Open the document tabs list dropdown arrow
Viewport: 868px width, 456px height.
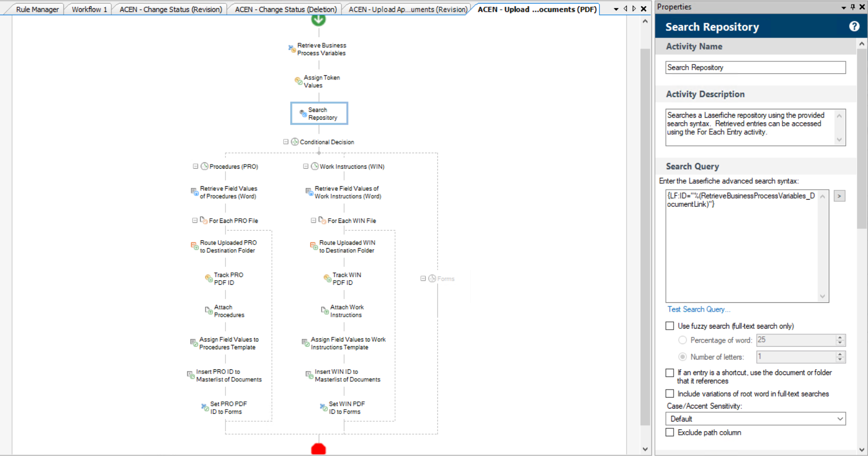click(616, 9)
